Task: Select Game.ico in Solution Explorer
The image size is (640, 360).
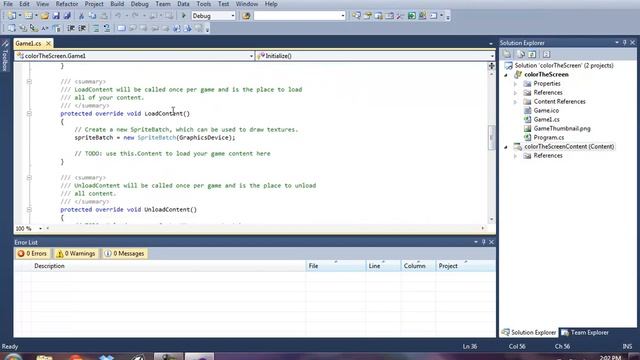Action: pos(546,111)
